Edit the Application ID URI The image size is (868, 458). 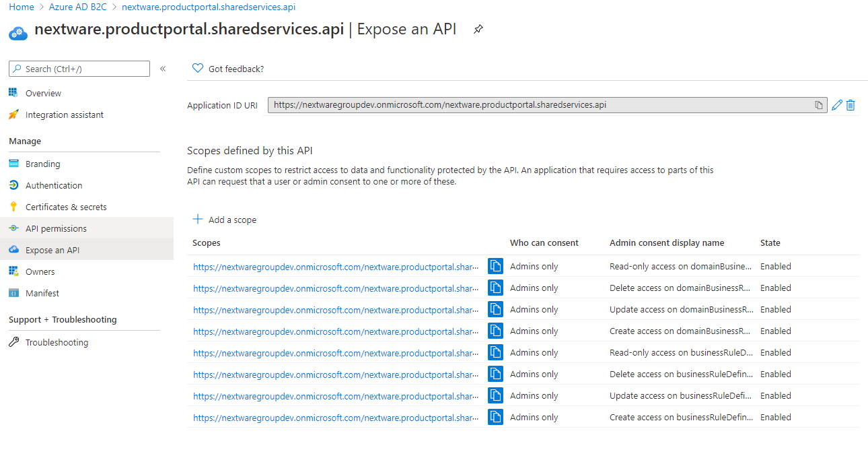click(837, 105)
